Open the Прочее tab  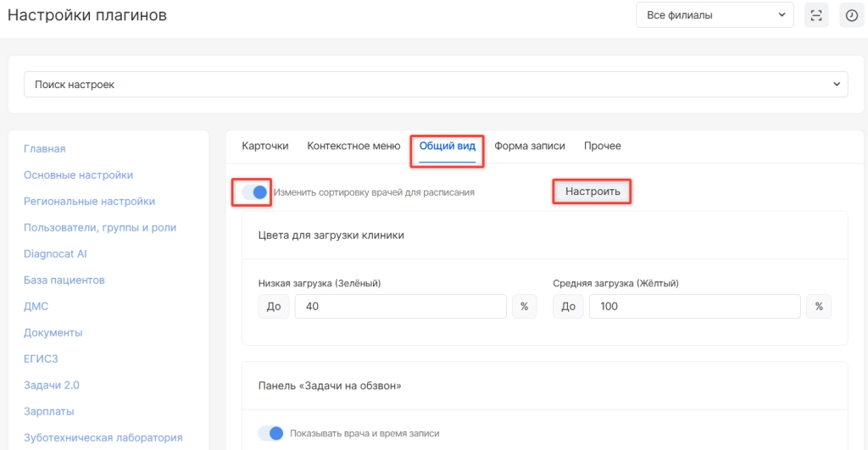pyautogui.click(x=603, y=146)
